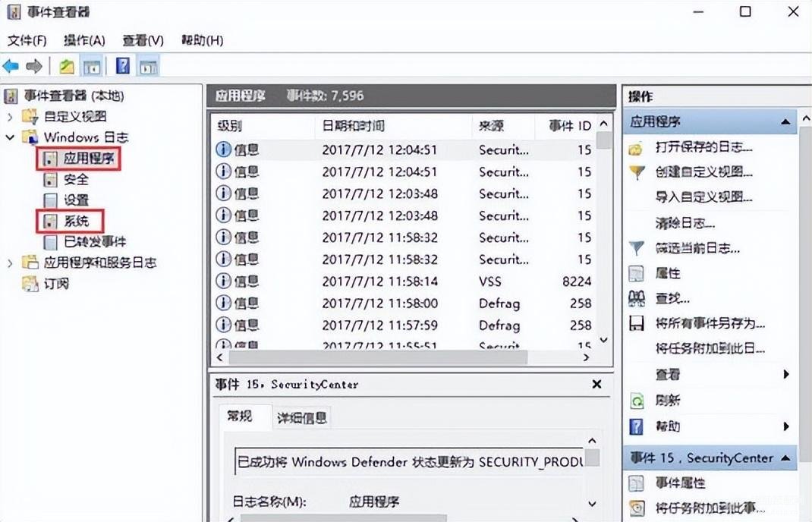The width and height of the screenshot is (812, 522).
Task: Click 将所有事件另存为 action
Action: pyautogui.click(x=710, y=324)
